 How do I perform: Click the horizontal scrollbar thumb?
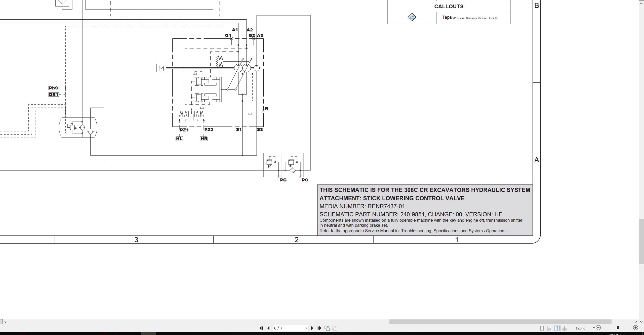pyautogui.click(x=500, y=322)
